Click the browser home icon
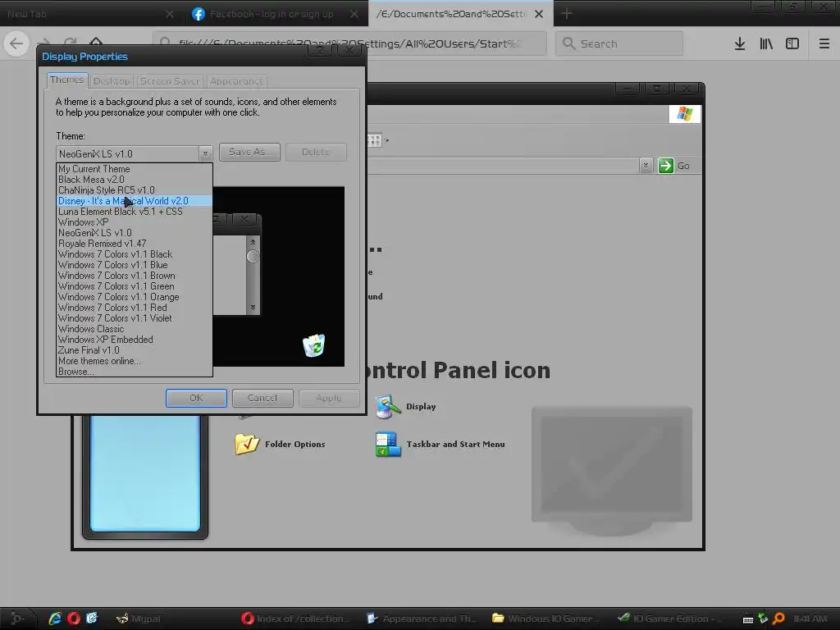 coord(96,41)
